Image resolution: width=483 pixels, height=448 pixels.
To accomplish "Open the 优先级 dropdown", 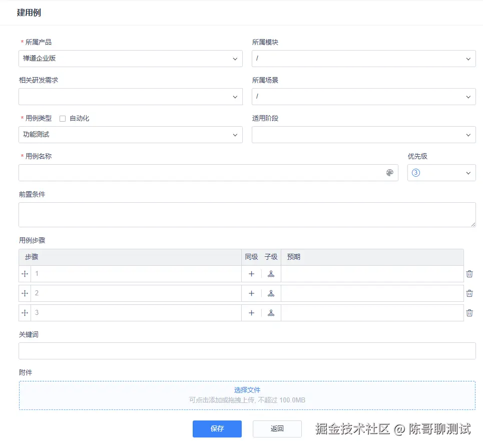I will click(468, 173).
